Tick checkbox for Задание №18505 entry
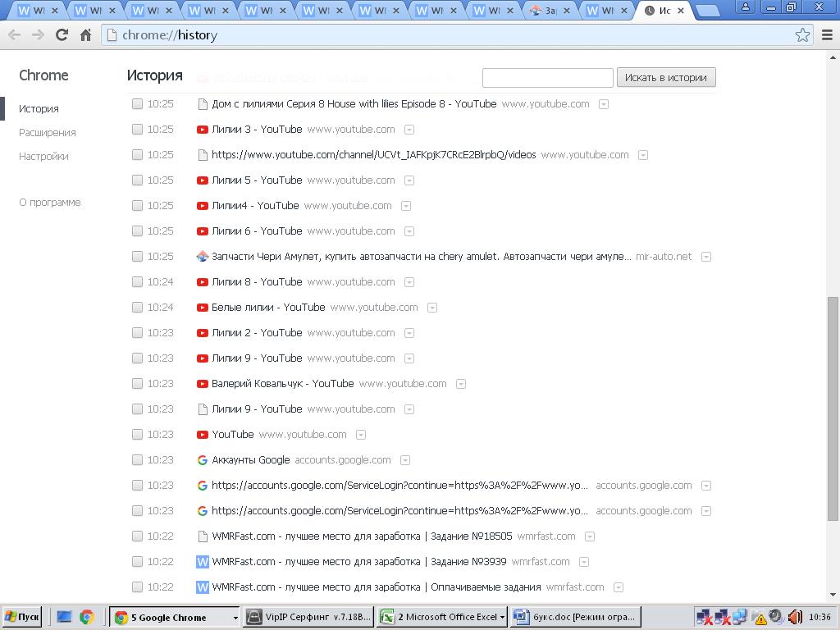Image resolution: width=840 pixels, height=630 pixels. click(137, 536)
